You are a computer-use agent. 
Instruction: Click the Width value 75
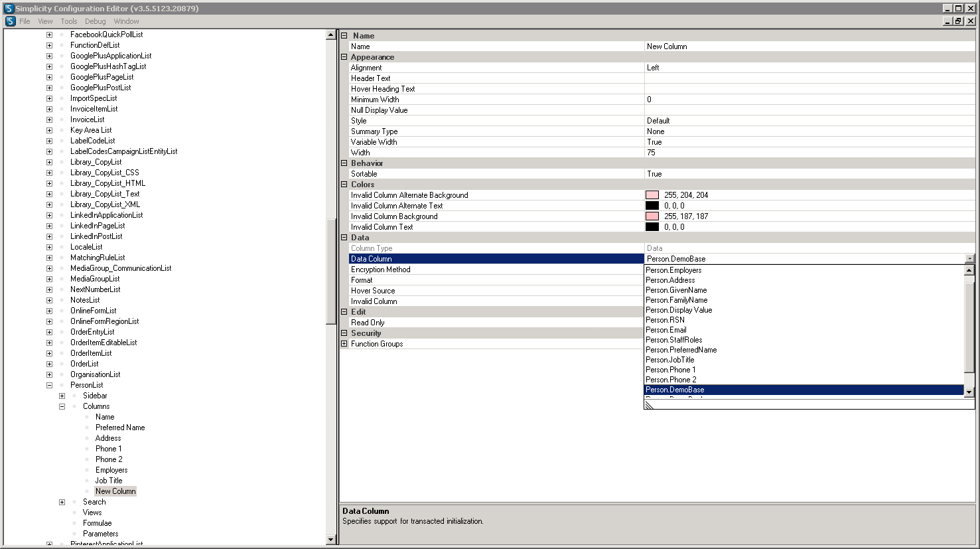click(x=809, y=153)
